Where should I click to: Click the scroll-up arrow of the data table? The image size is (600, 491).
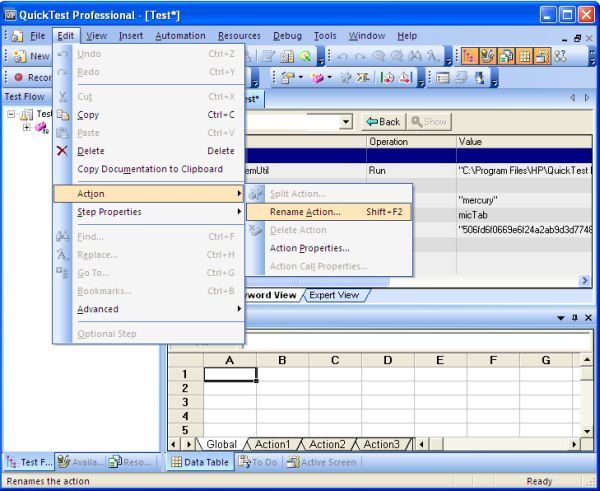[x=587, y=360]
